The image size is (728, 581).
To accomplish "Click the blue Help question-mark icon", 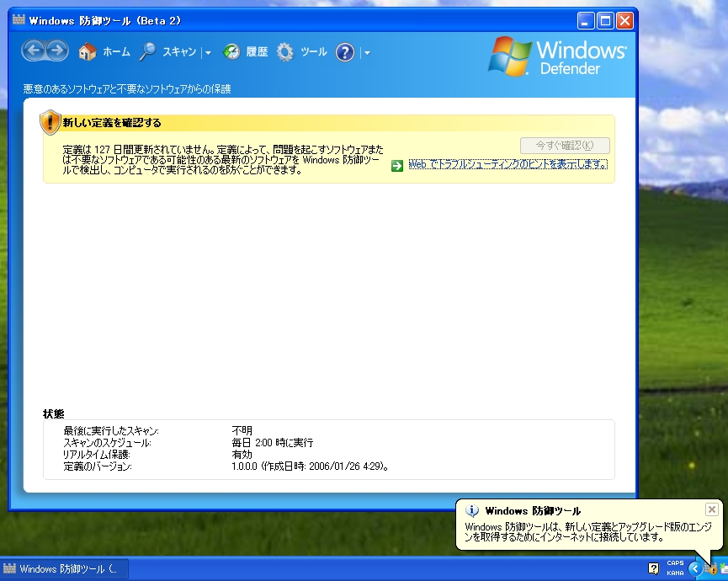I will pos(345,52).
